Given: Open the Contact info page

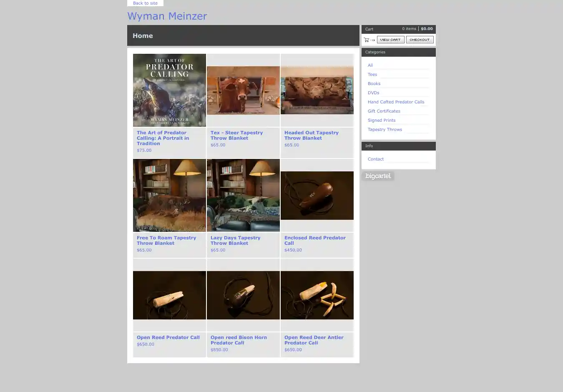Looking at the screenshot, I should [x=375, y=159].
